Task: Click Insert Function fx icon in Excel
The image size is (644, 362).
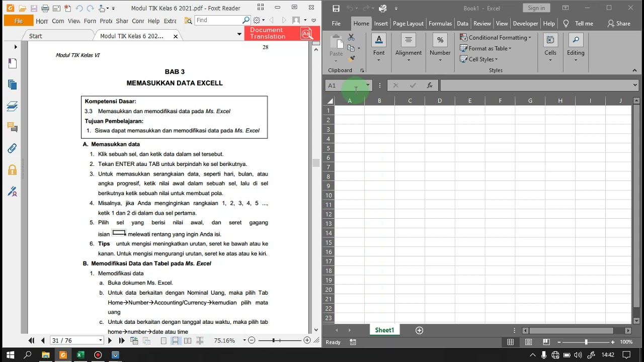Action: pyautogui.click(x=430, y=85)
